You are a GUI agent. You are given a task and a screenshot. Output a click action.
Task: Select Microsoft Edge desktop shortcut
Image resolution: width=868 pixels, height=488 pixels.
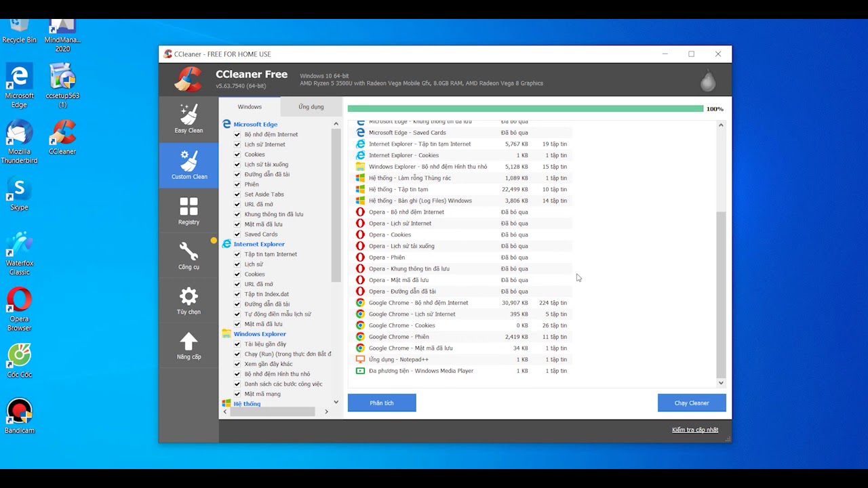[x=20, y=86]
